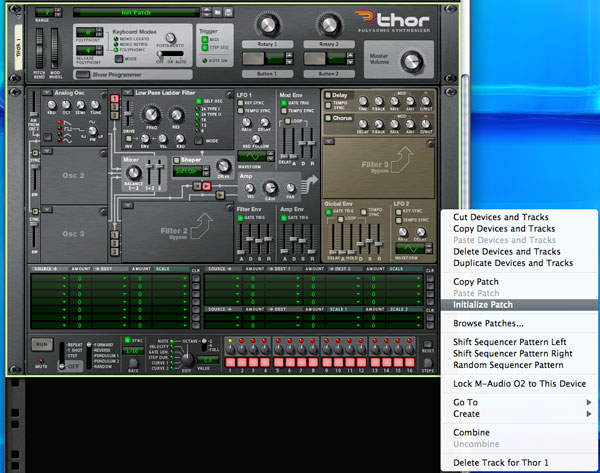
Task: Click the LFO 1 Rate knob
Action: click(x=246, y=122)
